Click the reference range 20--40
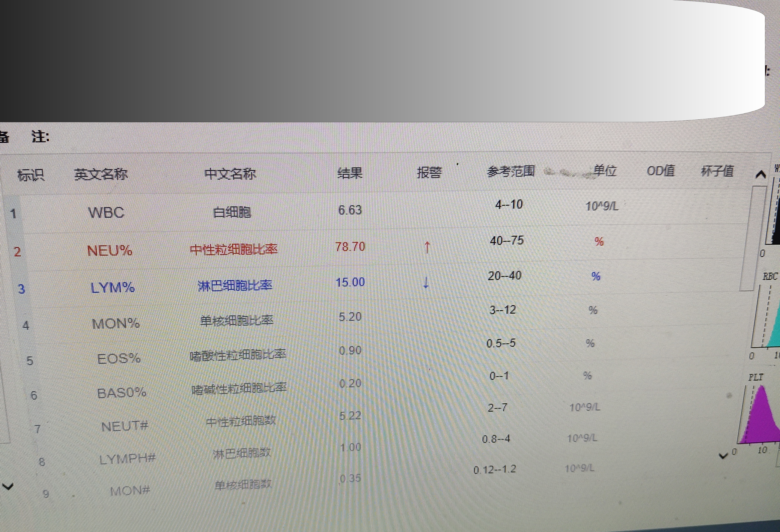 point(504,276)
